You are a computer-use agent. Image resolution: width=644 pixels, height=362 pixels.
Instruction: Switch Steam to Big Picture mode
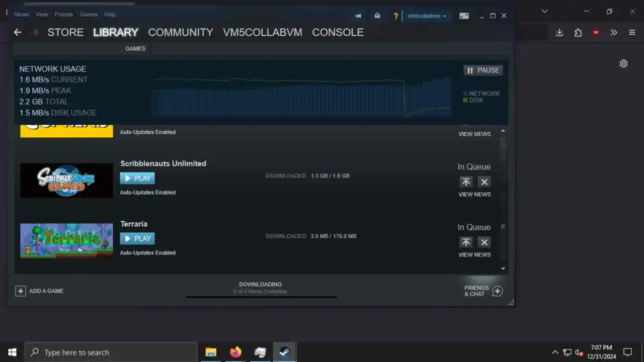pos(464,16)
